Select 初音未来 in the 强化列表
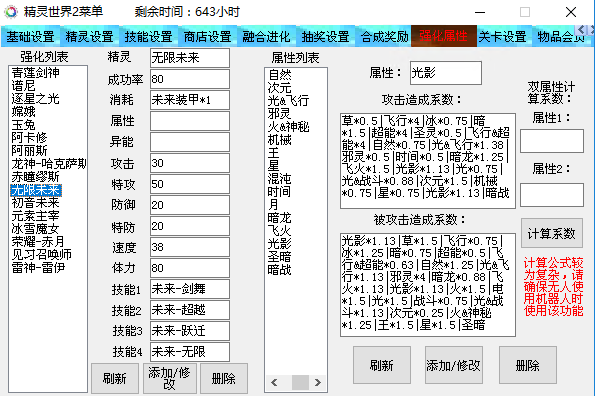Viewport: 595px width, 396px height. (35, 203)
